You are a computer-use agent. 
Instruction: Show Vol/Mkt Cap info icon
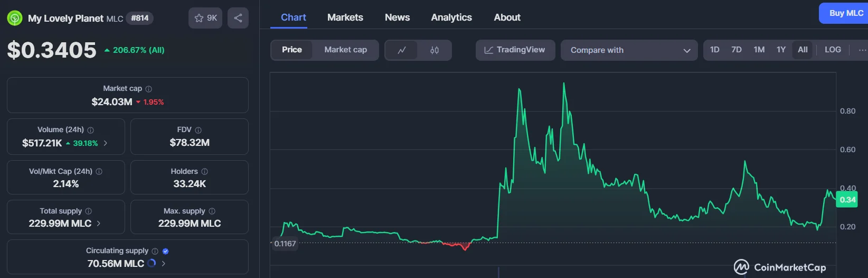99,172
